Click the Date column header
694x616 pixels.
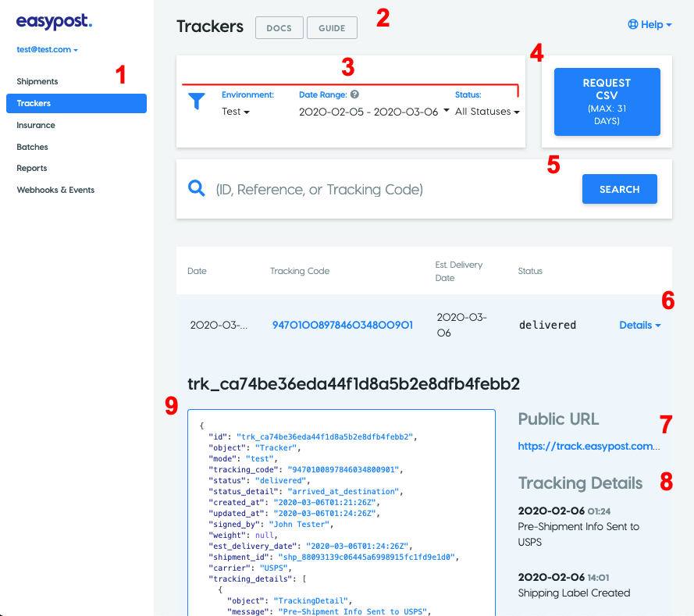click(x=197, y=271)
